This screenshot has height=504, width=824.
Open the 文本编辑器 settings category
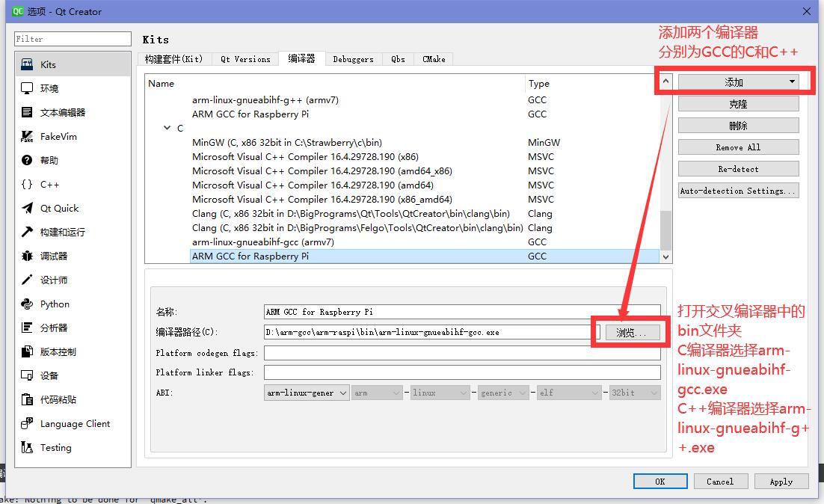point(73,112)
